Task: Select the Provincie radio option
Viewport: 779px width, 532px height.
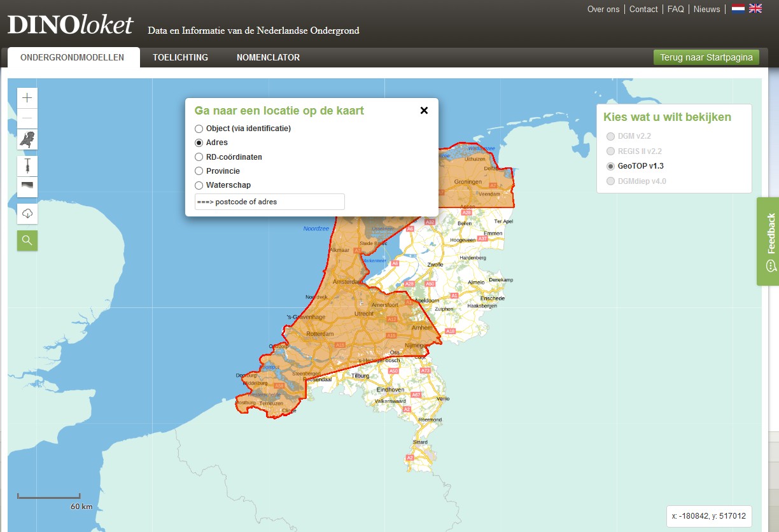Action: click(199, 171)
